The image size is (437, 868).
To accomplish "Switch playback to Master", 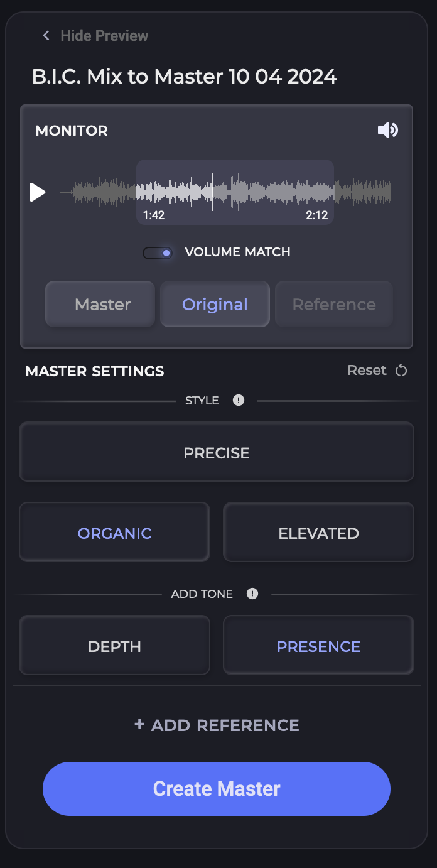I will 100,304.
